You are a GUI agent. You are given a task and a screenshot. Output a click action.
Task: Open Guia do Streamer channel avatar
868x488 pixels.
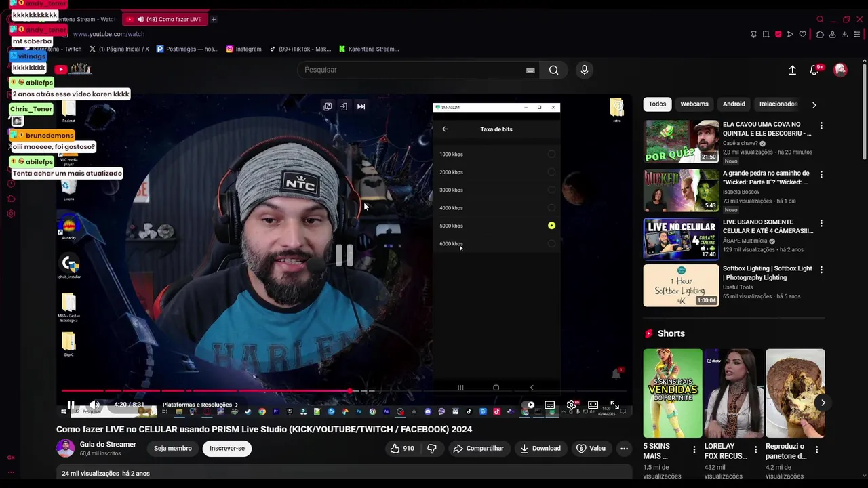66,448
